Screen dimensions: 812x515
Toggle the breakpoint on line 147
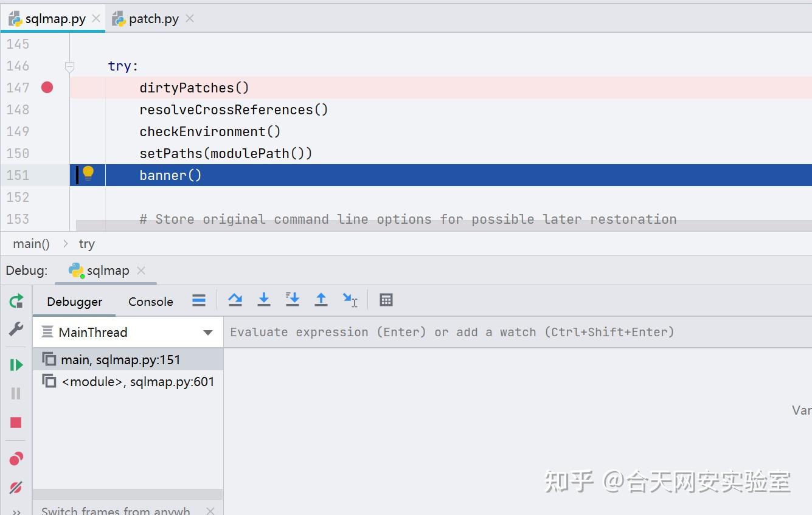(47, 88)
